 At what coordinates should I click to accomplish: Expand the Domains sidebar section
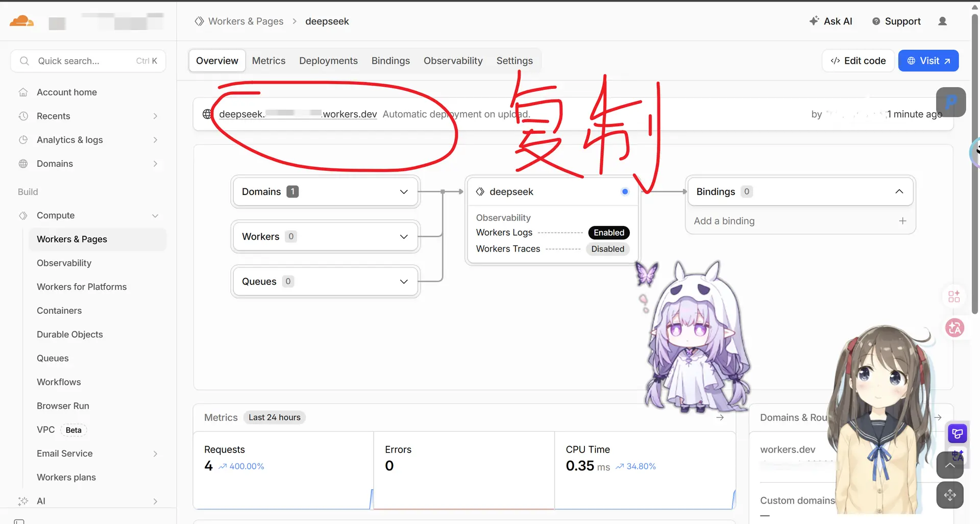click(x=155, y=164)
